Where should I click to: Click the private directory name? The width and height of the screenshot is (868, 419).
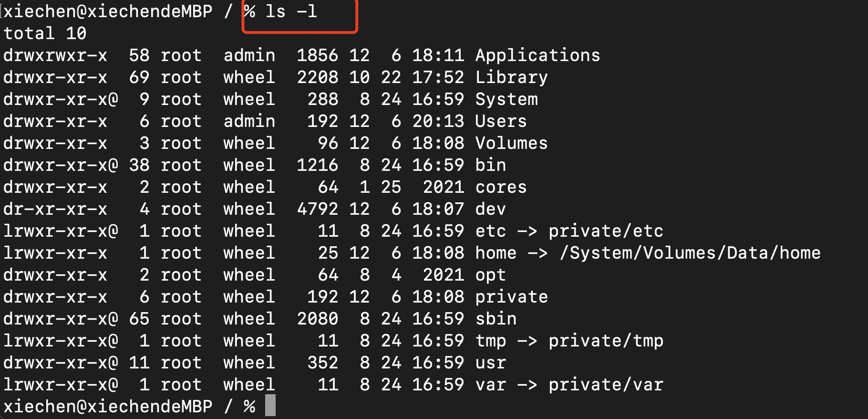click(x=511, y=297)
